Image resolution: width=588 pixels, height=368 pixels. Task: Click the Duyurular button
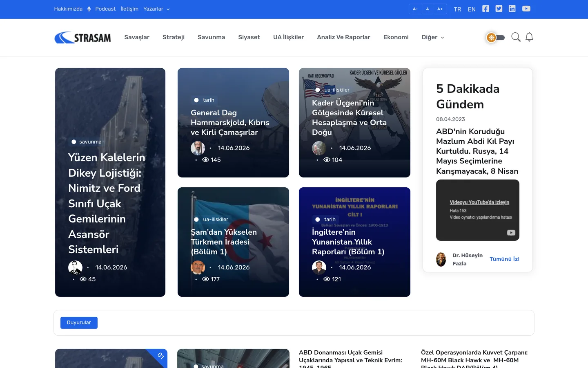click(x=79, y=323)
